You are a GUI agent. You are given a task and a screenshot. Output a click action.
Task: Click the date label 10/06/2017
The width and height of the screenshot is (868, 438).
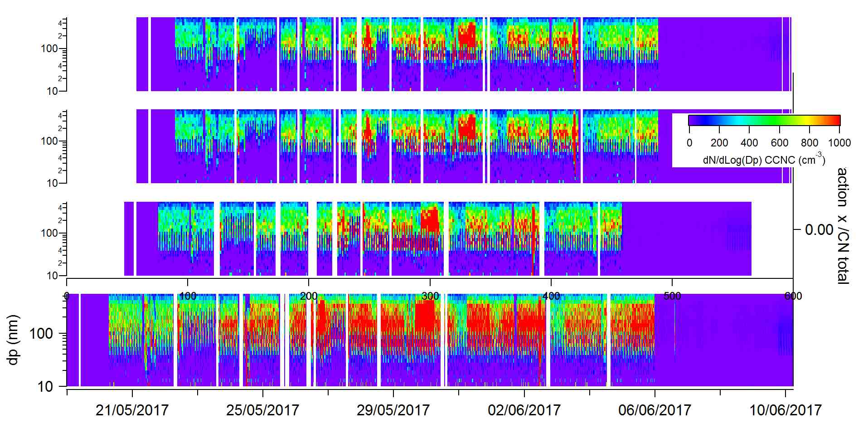click(786, 410)
